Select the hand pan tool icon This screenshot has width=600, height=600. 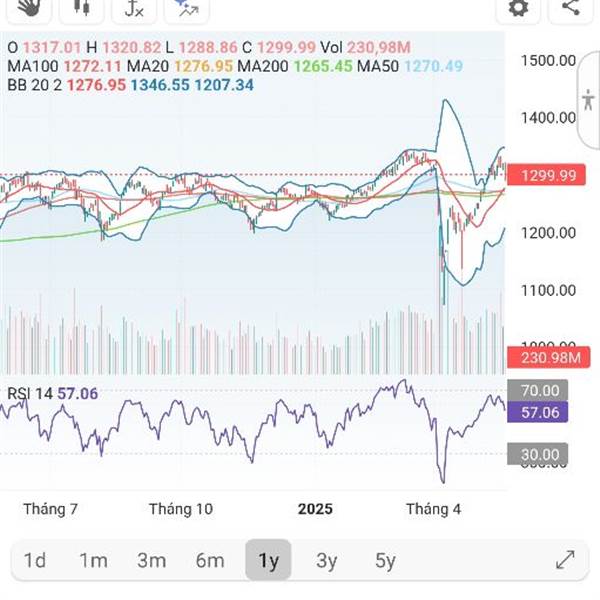pyautogui.click(x=30, y=7)
